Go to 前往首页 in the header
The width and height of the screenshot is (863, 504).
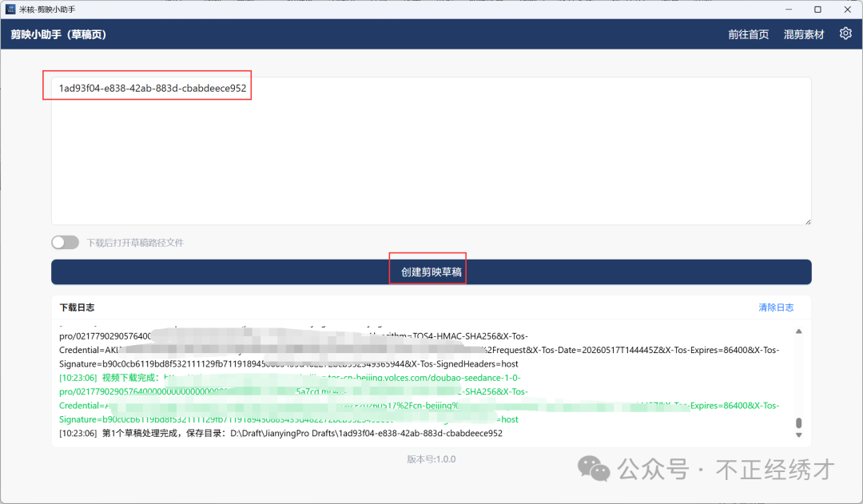(x=749, y=34)
